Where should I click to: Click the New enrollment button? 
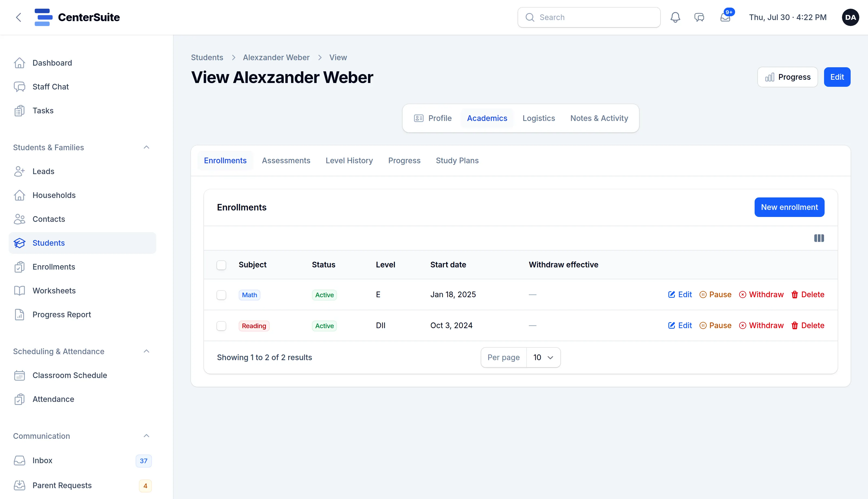click(x=789, y=207)
